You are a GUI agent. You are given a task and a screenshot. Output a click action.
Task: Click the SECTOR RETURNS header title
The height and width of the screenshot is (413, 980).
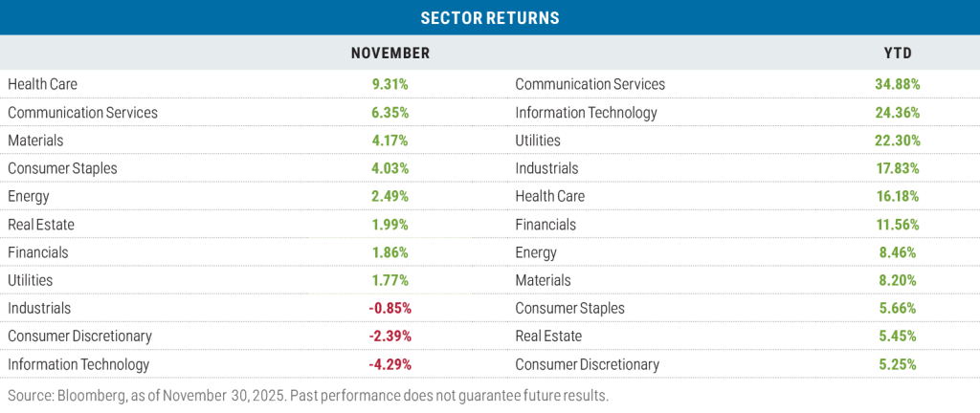[490, 17]
